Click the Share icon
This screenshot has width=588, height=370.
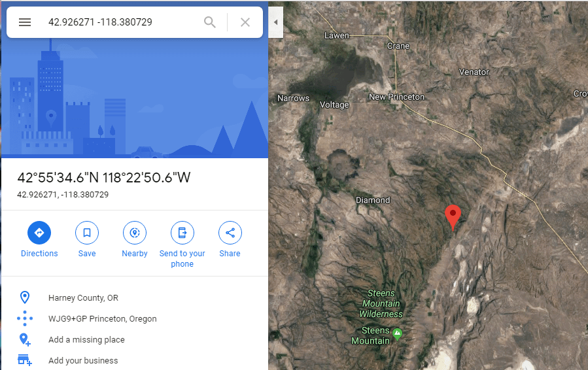pyautogui.click(x=230, y=233)
